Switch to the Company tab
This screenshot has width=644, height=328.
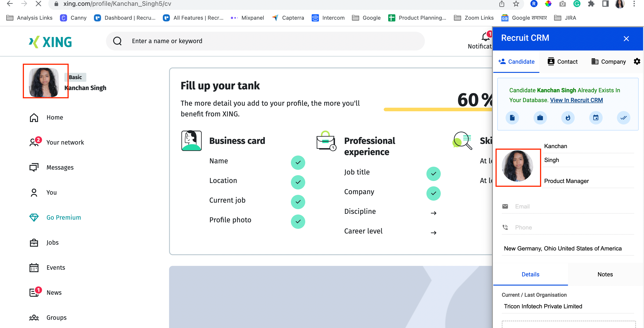point(608,62)
